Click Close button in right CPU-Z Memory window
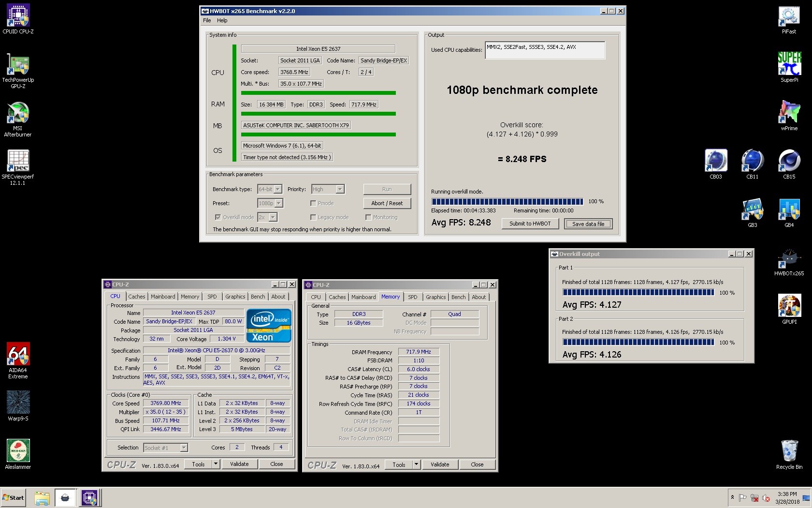The height and width of the screenshot is (508, 812). pyautogui.click(x=477, y=464)
